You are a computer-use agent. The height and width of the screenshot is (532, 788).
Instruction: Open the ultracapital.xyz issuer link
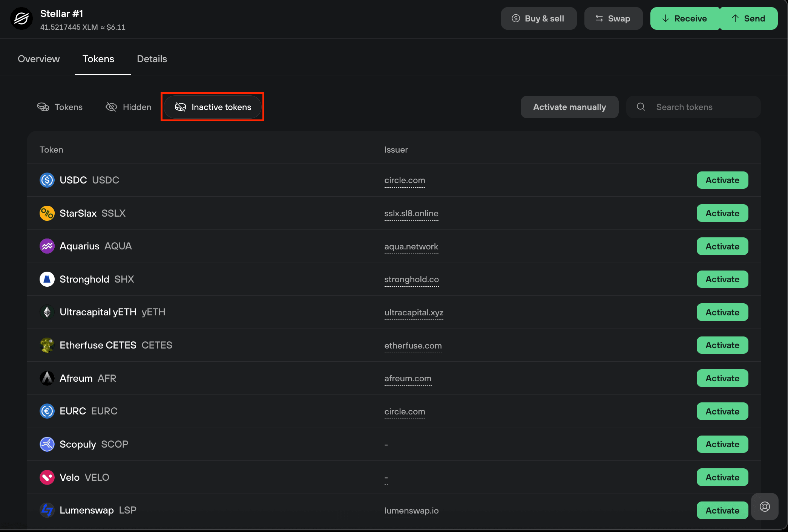[414, 313]
